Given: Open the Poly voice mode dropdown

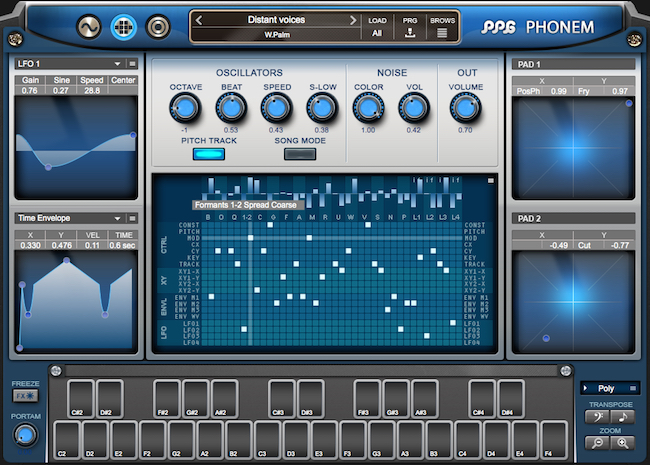Looking at the screenshot, I should tap(610, 388).
